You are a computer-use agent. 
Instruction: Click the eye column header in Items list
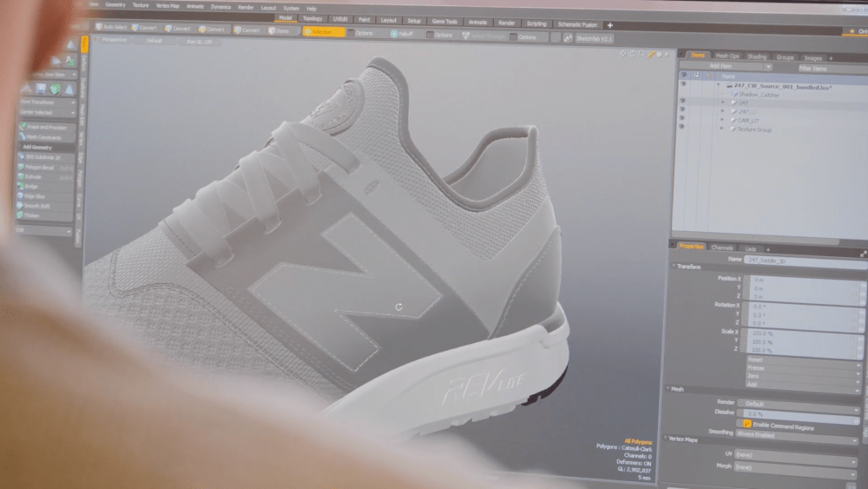point(684,75)
